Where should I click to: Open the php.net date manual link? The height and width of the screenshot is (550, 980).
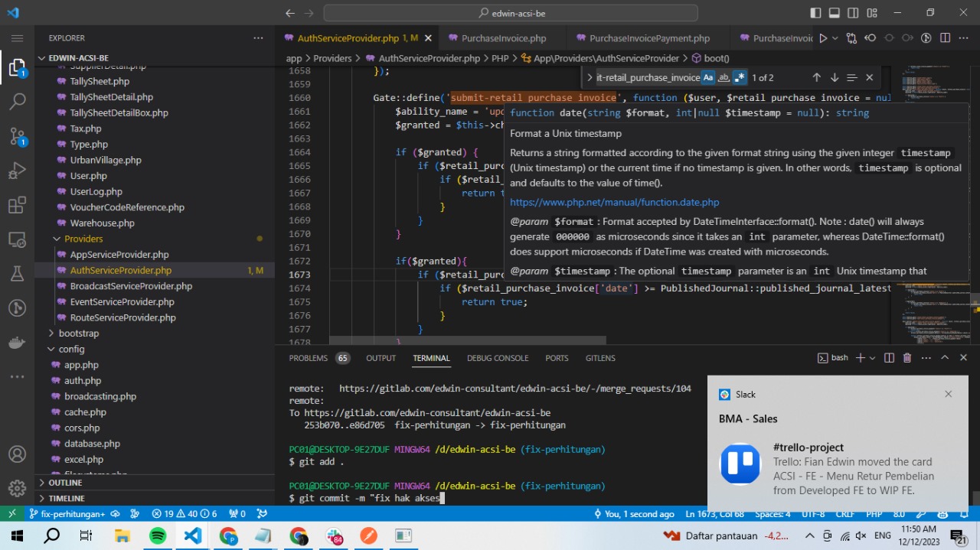[614, 202]
